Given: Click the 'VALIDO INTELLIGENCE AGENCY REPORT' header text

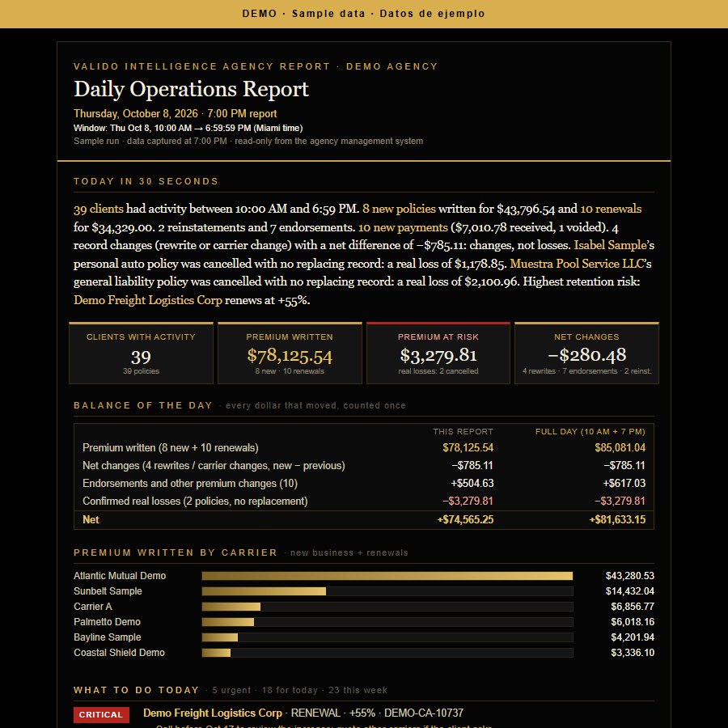Looking at the screenshot, I should coord(202,66).
